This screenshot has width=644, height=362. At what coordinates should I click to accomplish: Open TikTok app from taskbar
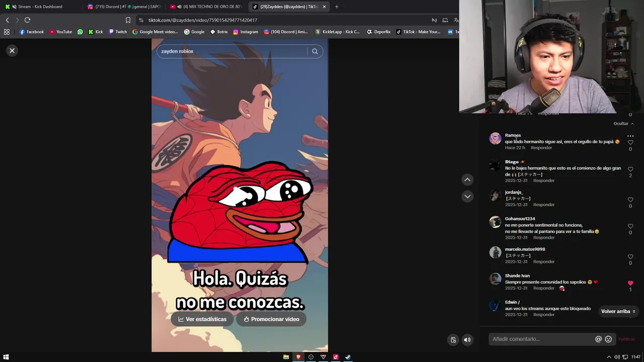coord(336,357)
